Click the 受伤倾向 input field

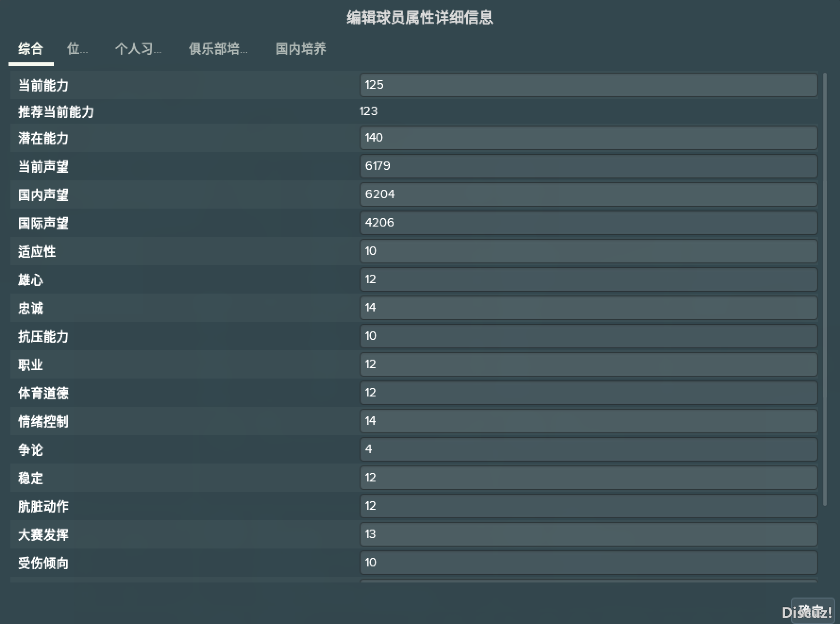click(x=588, y=563)
